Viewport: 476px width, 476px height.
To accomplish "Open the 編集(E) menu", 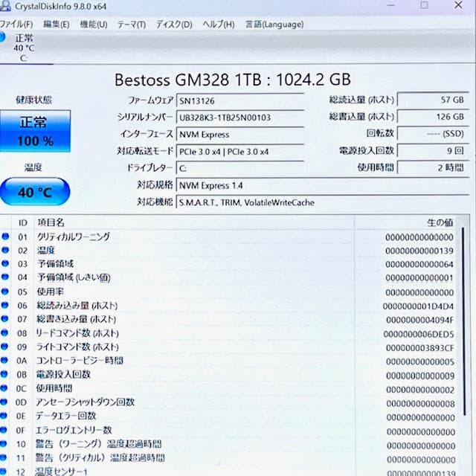I will pos(57,25).
